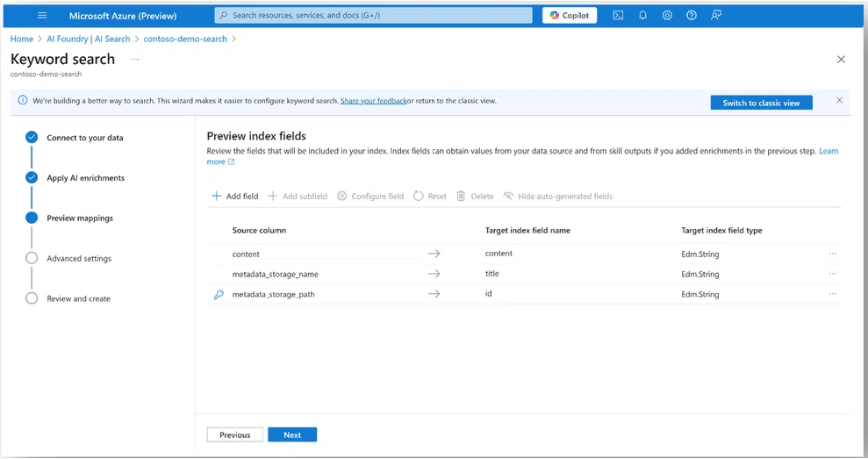
Task: Jump to Advanced settings step
Action: (79, 259)
